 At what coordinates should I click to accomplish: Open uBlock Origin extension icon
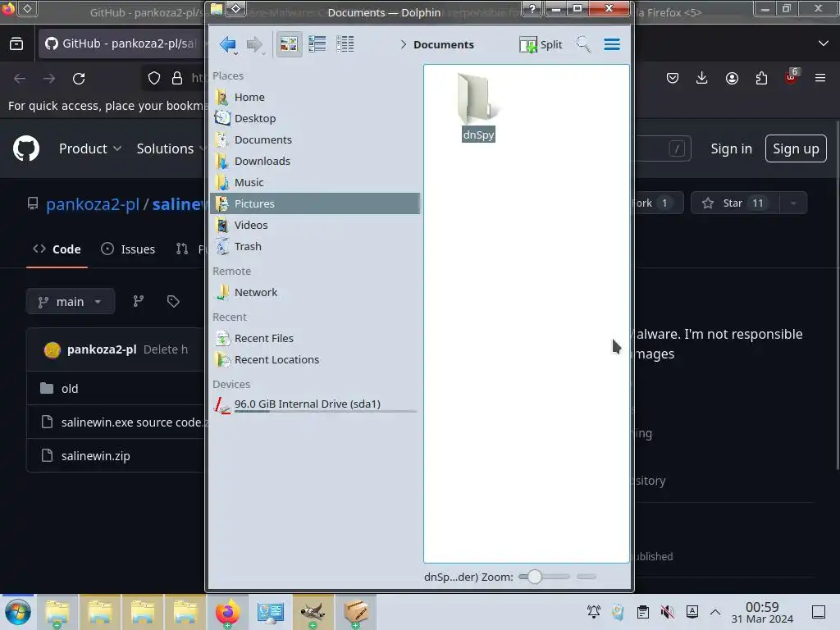pyautogui.click(x=792, y=78)
